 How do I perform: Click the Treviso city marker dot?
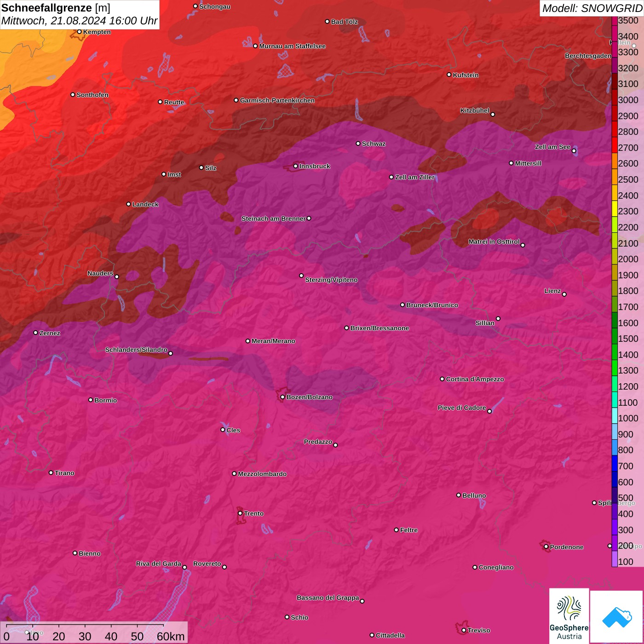464,630
